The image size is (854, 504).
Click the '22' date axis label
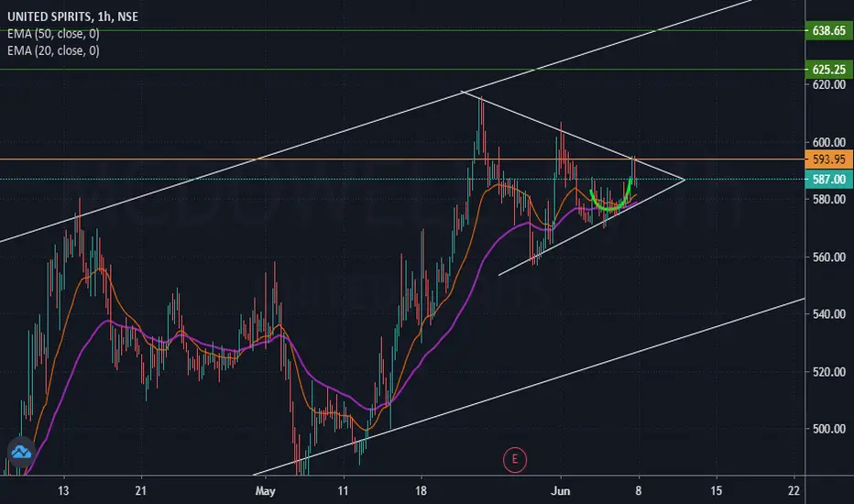[x=794, y=491]
